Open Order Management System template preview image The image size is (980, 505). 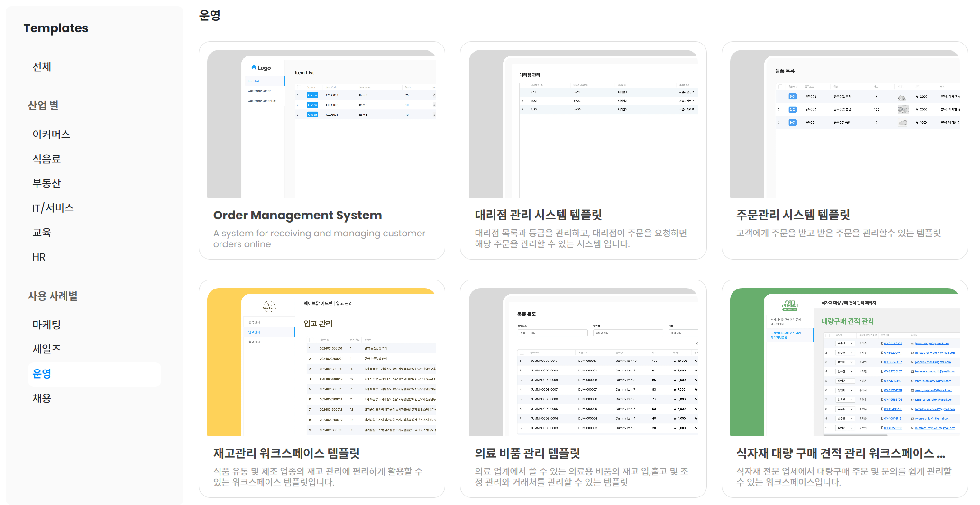point(321,124)
